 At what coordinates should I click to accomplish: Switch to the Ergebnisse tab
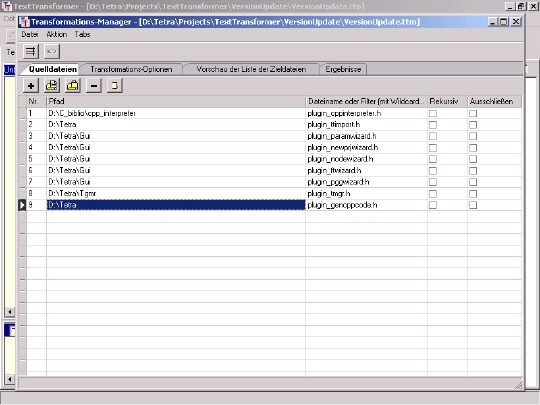click(x=343, y=69)
